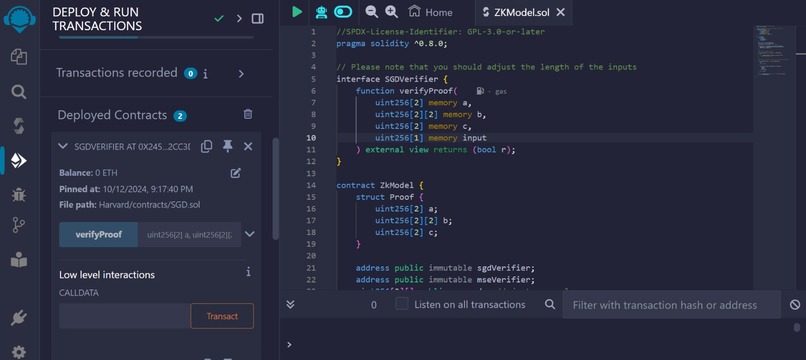Open the Remix home logo icon
Screen dimensions: 806x360
point(20,20)
